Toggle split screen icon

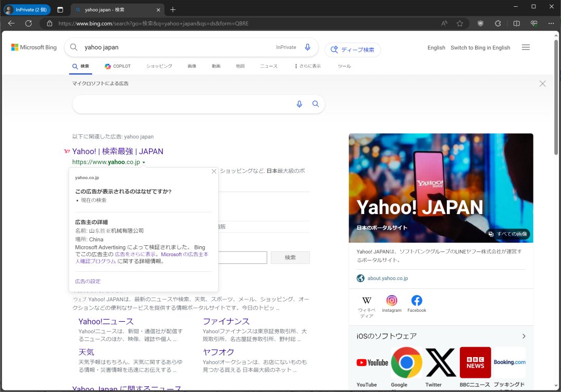tap(517, 23)
